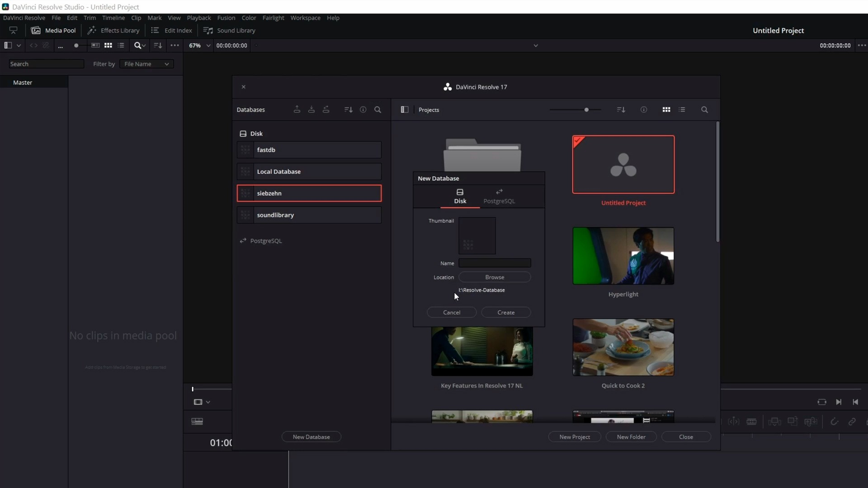Open the Projects sort order icon
This screenshot has width=868, height=488.
[621, 109]
